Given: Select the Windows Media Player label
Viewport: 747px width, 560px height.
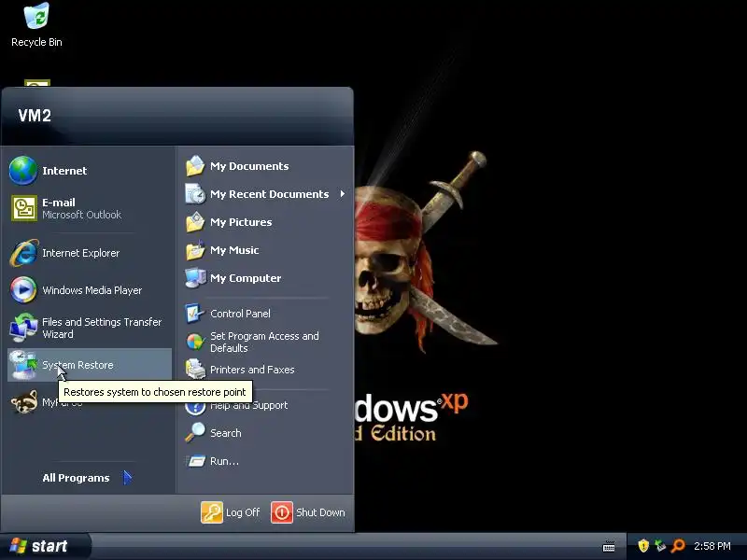Looking at the screenshot, I should [92, 290].
